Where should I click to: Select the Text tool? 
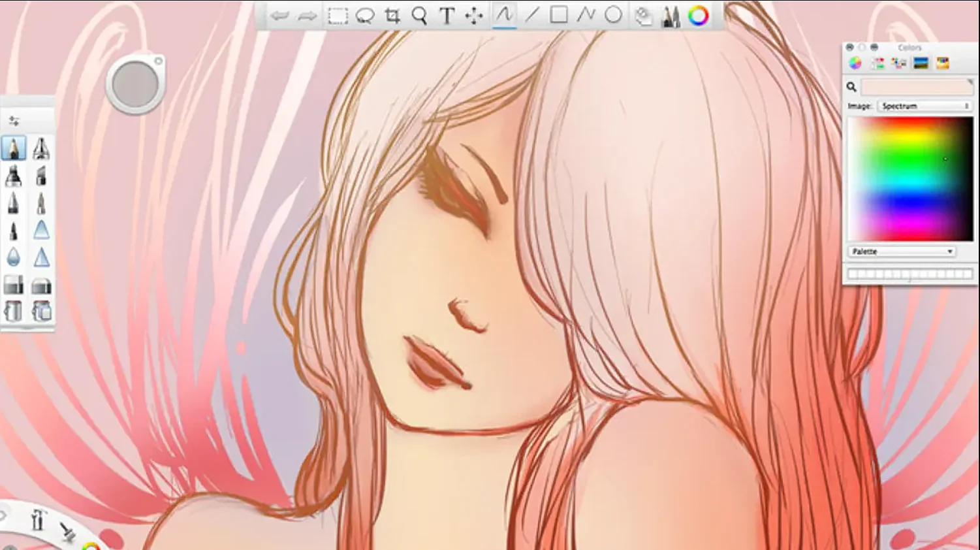(x=447, y=16)
